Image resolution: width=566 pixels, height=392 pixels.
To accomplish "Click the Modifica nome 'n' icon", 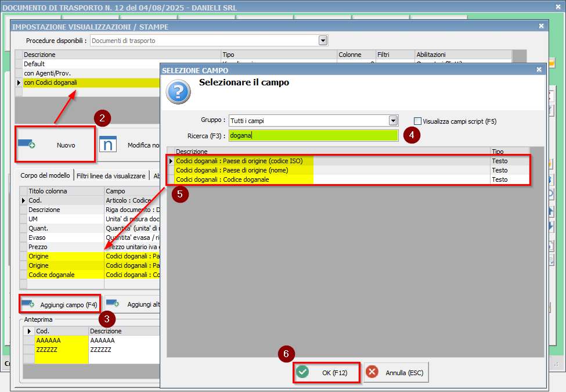I will pos(108,145).
